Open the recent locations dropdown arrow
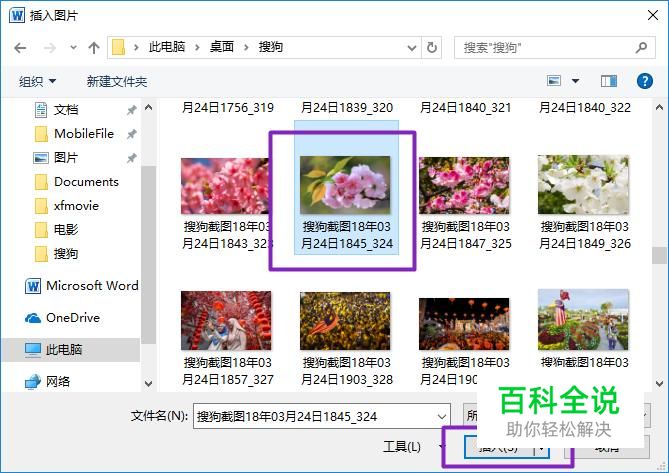Image resolution: width=669 pixels, height=473 pixels. (73, 47)
